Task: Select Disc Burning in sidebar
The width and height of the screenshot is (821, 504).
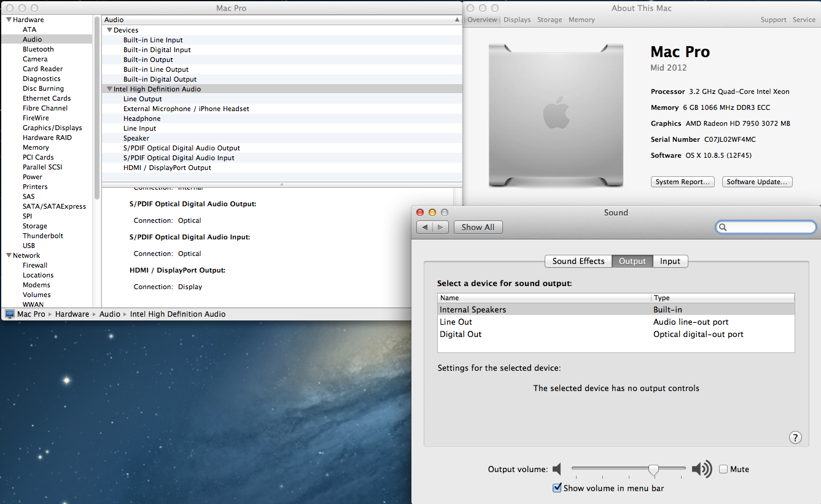Action: [43, 88]
